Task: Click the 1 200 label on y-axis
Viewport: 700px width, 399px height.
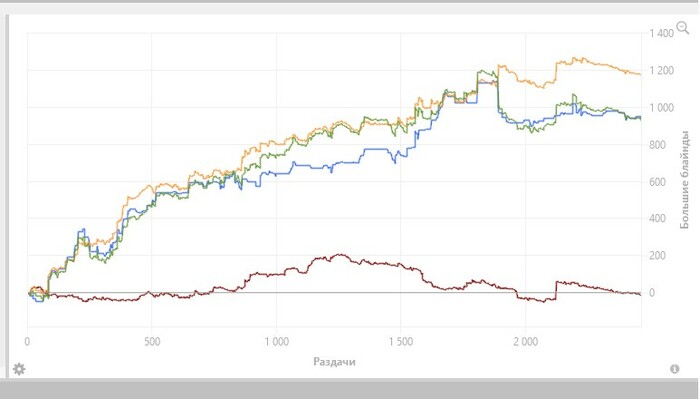Action: click(662, 71)
